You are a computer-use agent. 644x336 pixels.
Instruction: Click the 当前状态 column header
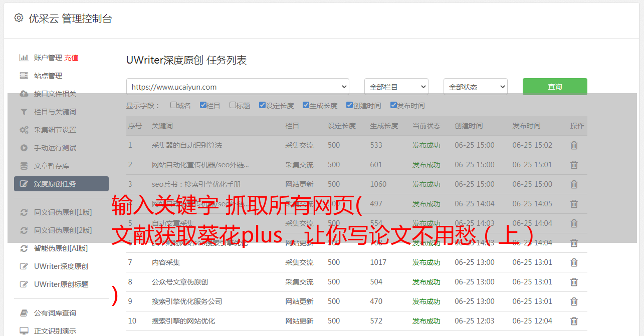(x=426, y=126)
